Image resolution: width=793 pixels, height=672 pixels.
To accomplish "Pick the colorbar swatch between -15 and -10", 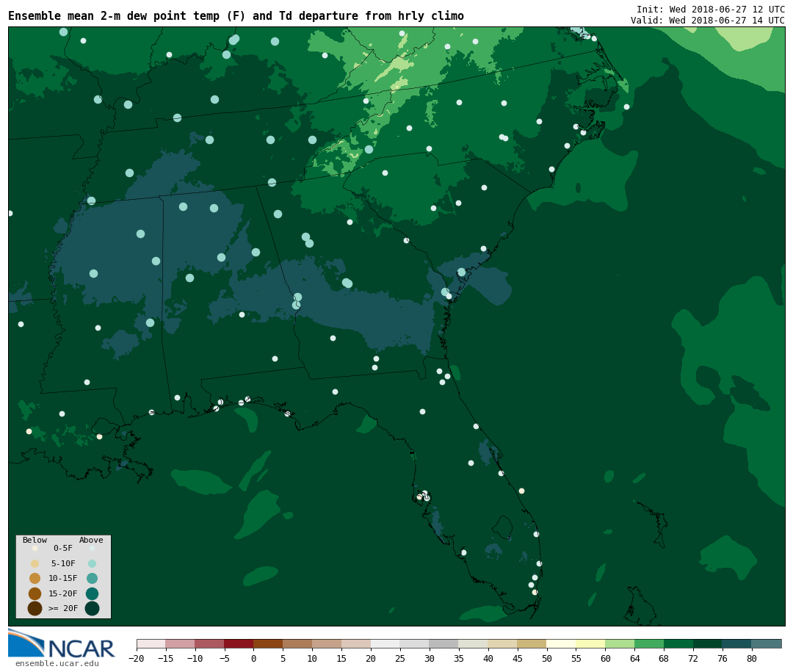I will point(181,643).
